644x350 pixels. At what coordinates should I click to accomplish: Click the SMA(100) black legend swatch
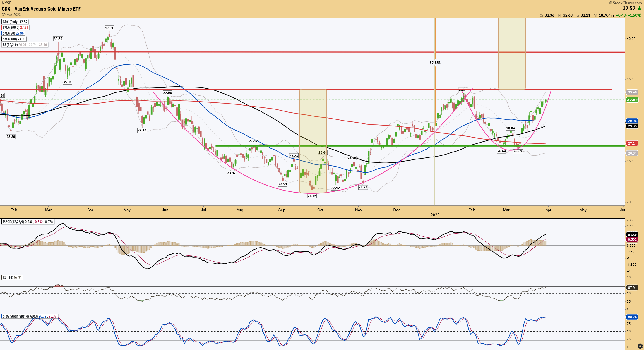point(1,39)
